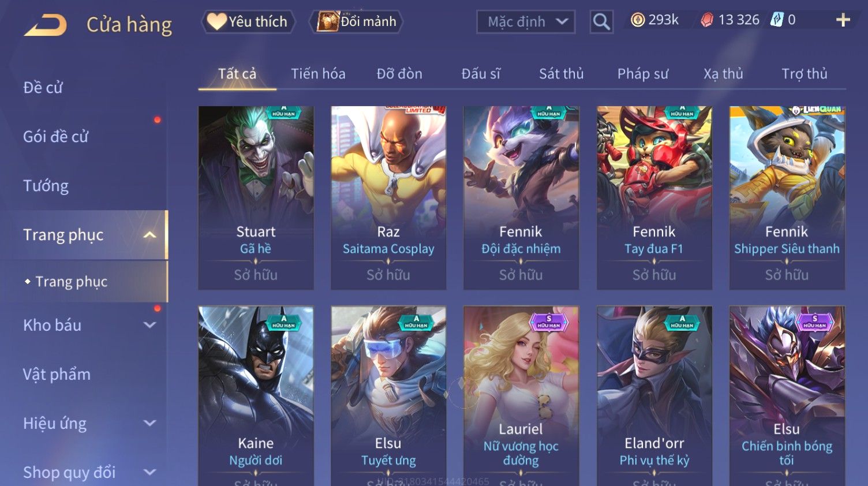Go back using the golden arrow icon
This screenshot has height=486, width=868.
point(46,25)
